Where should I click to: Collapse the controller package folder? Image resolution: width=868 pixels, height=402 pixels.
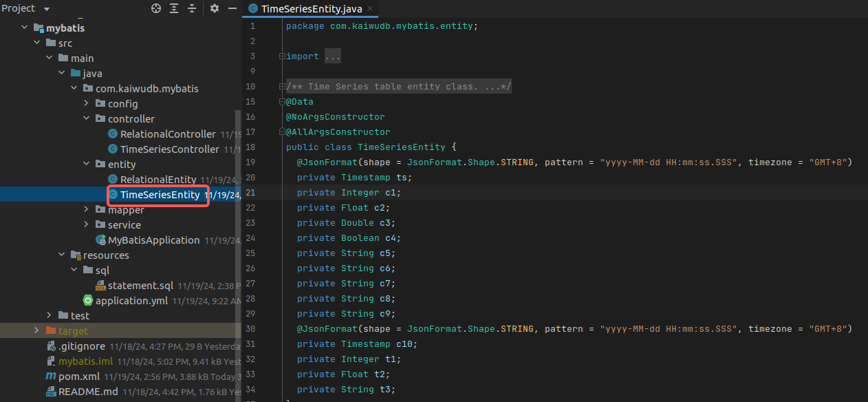[86, 118]
